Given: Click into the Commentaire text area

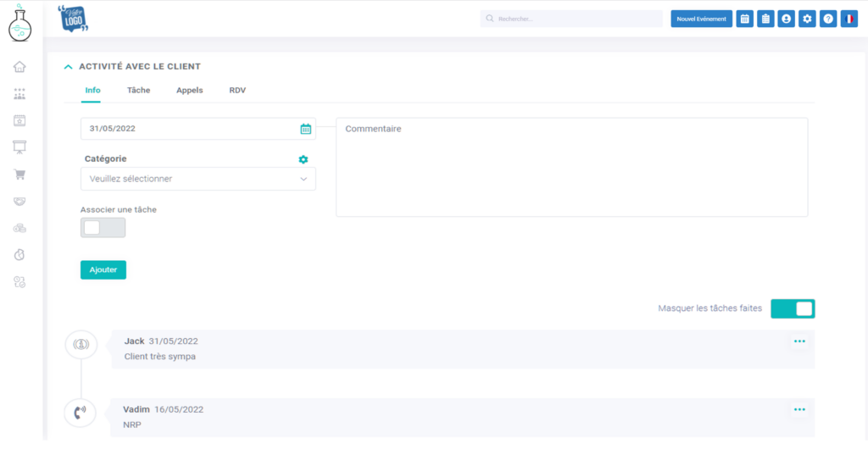Looking at the screenshot, I should tap(572, 167).
